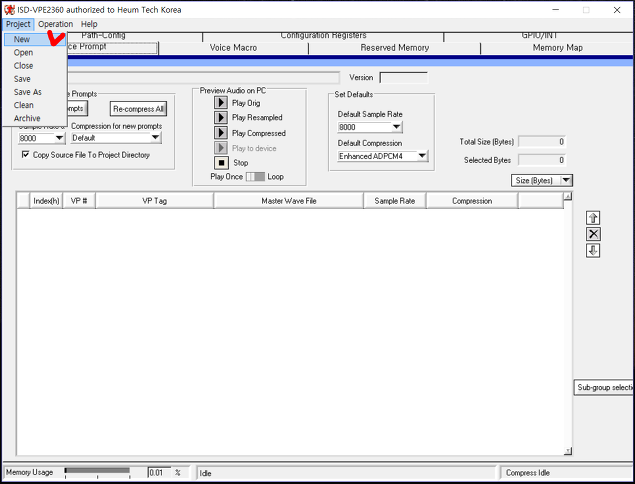Close the ISD-VPE2360 window
The image size is (635, 484).
tap(617, 10)
